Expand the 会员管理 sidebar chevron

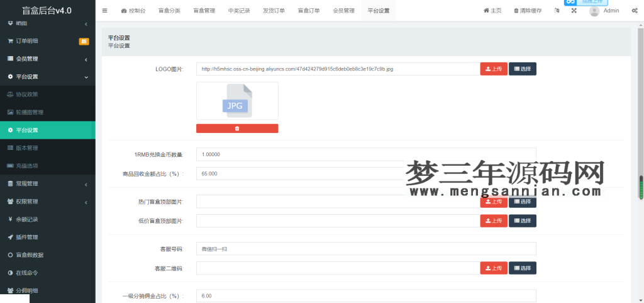86,59
